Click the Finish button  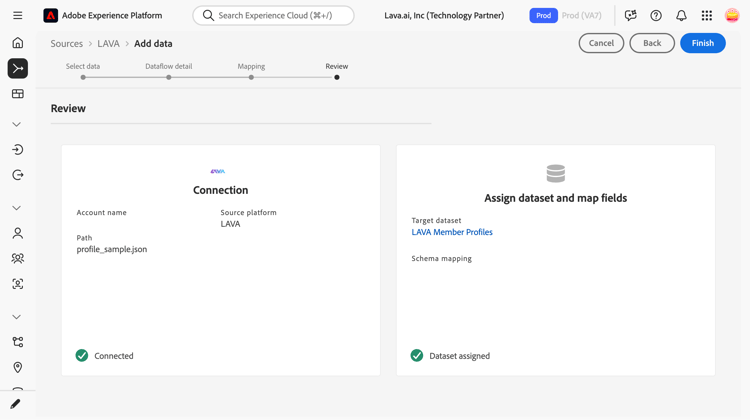(x=703, y=43)
